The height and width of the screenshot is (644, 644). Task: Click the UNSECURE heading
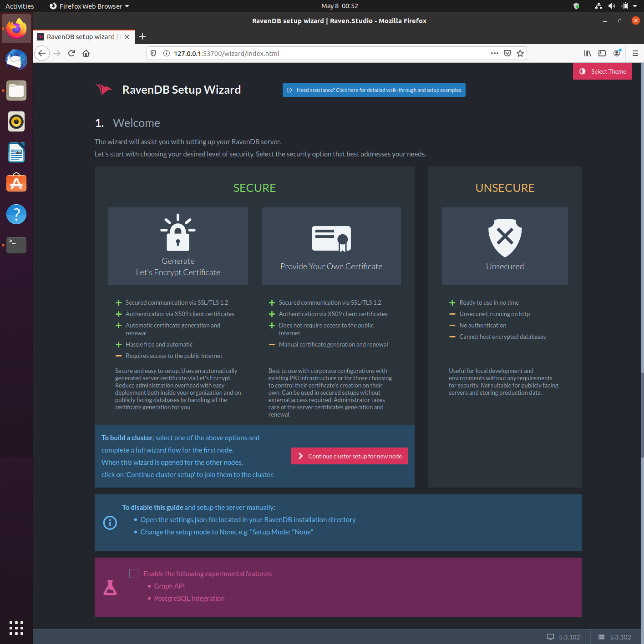505,188
